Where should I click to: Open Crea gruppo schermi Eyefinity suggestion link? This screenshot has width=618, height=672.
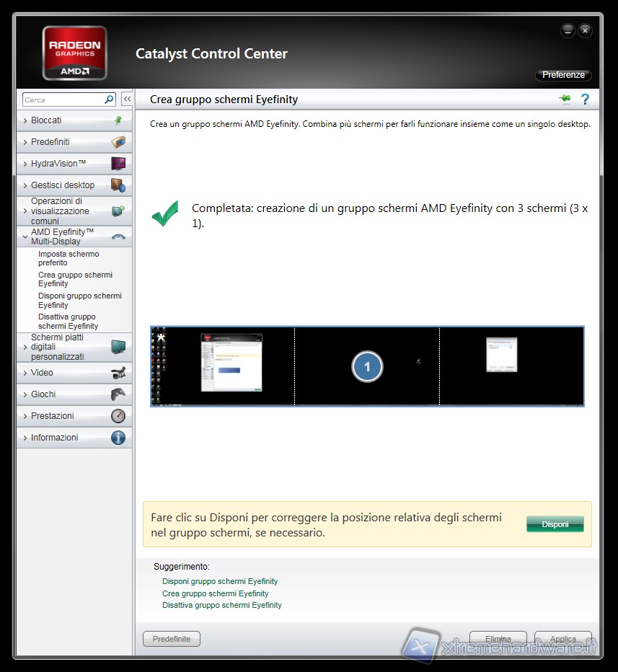click(x=215, y=593)
